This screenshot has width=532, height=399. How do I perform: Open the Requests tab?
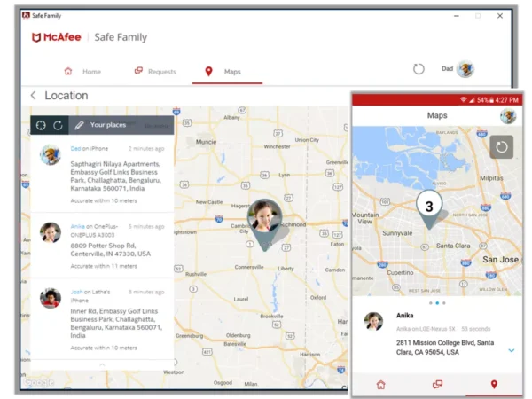pos(155,72)
